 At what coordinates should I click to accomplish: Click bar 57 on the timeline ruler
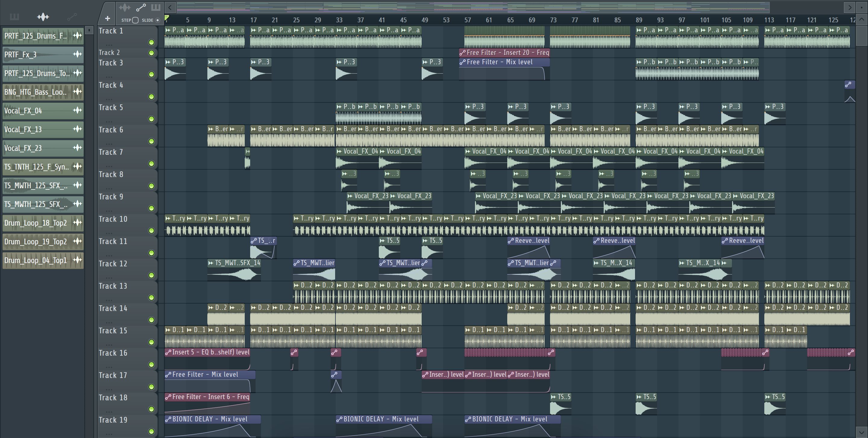pos(467,20)
